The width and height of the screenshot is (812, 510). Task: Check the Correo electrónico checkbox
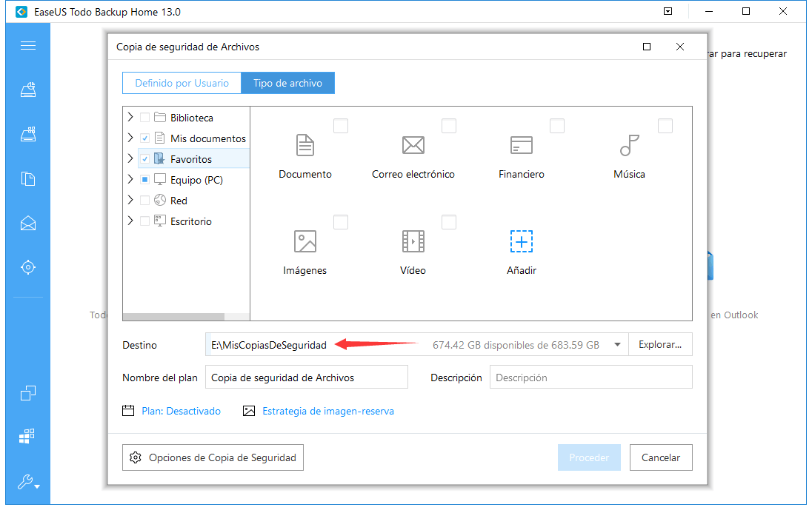449,126
